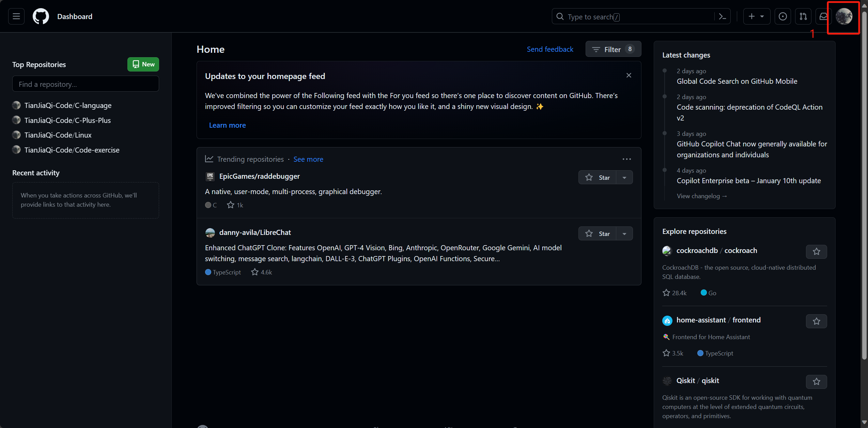Star the EpicGames/raddebugger repository
Viewport: 868px width, 428px height.
pos(597,177)
